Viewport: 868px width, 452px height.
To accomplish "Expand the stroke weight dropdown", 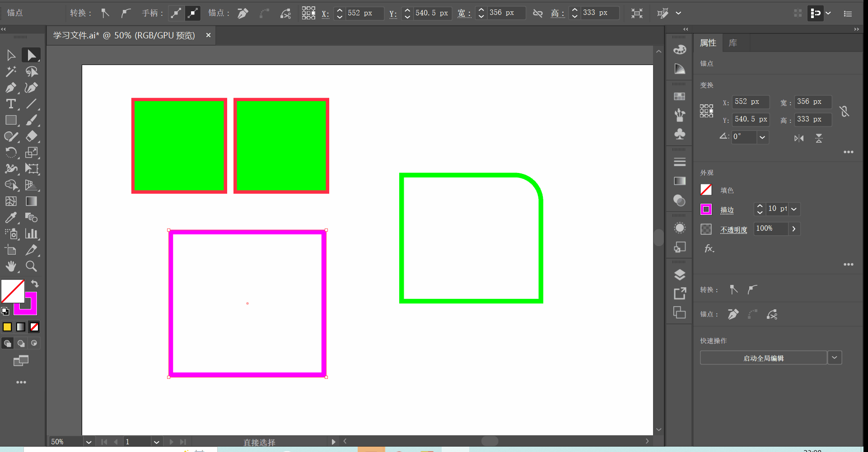I will 794,209.
